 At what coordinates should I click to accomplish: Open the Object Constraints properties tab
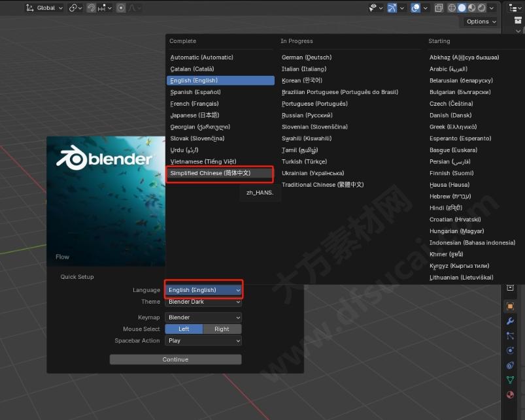pyautogui.click(x=510, y=365)
